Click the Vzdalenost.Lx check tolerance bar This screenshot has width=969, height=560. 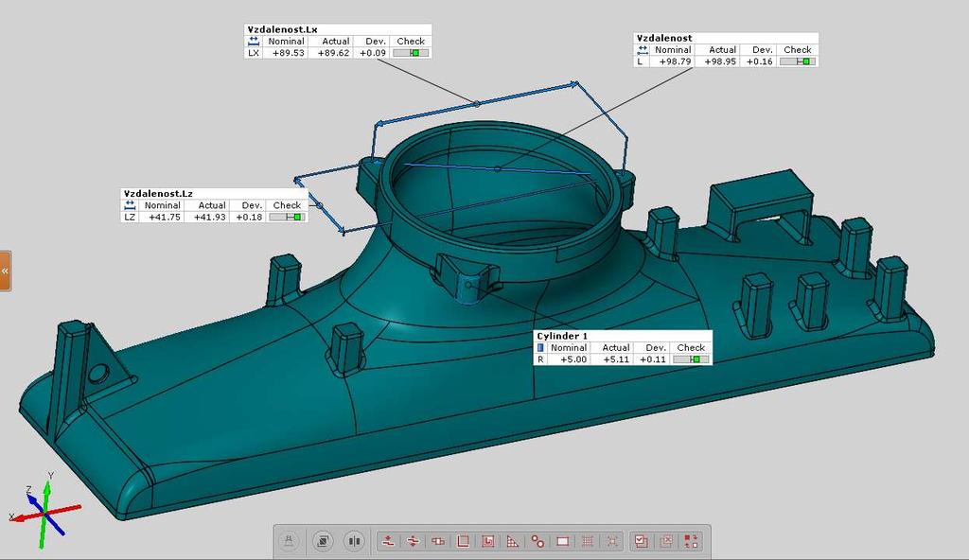point(411,53)
